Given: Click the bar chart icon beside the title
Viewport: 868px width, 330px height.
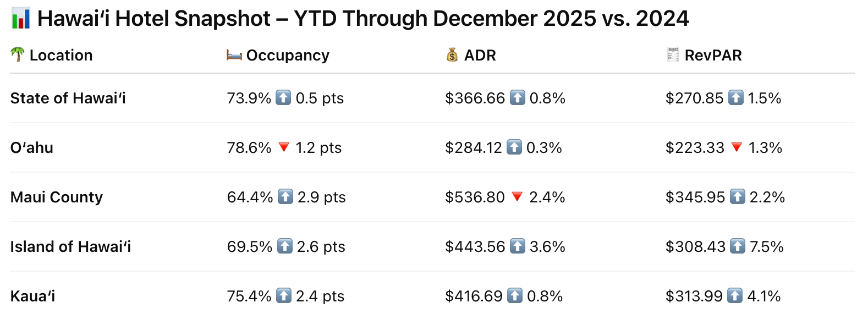Looking at the screenshot, I should tap(21, 19).
